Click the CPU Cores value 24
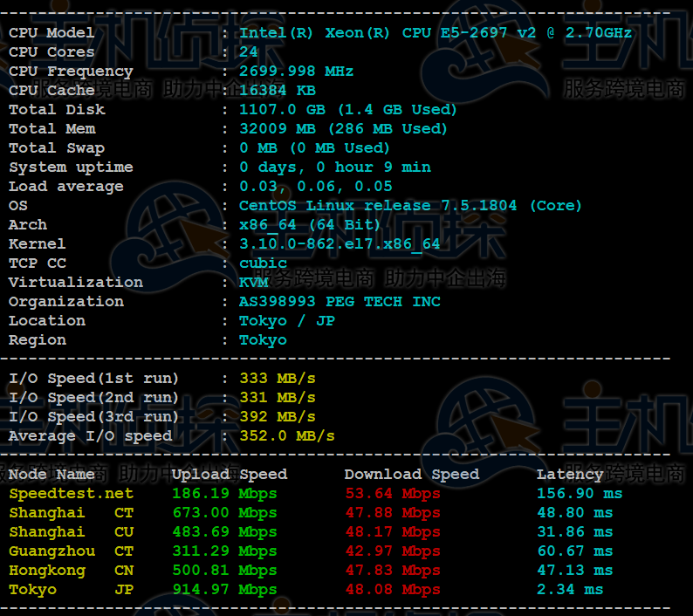Viewport: 693px width, 616px height. pyautogui.click(x=249, y=52)
